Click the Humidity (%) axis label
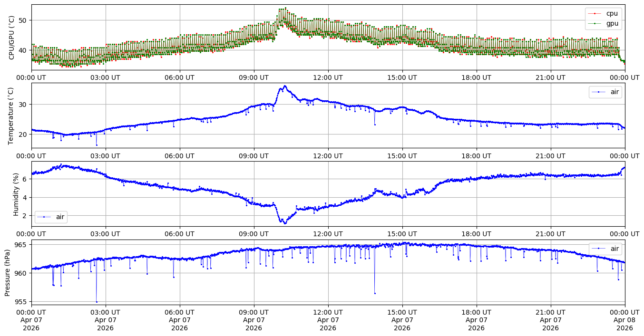Screen dimensions: 644x336 point(16,194)
